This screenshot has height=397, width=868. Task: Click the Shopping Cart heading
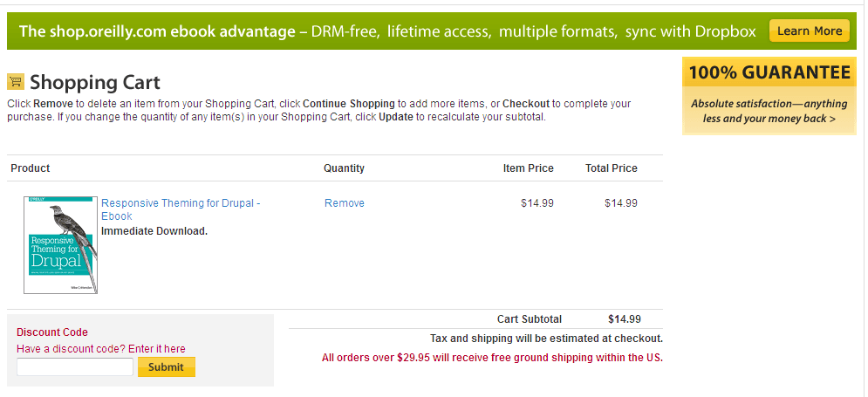tap(95, 83)
